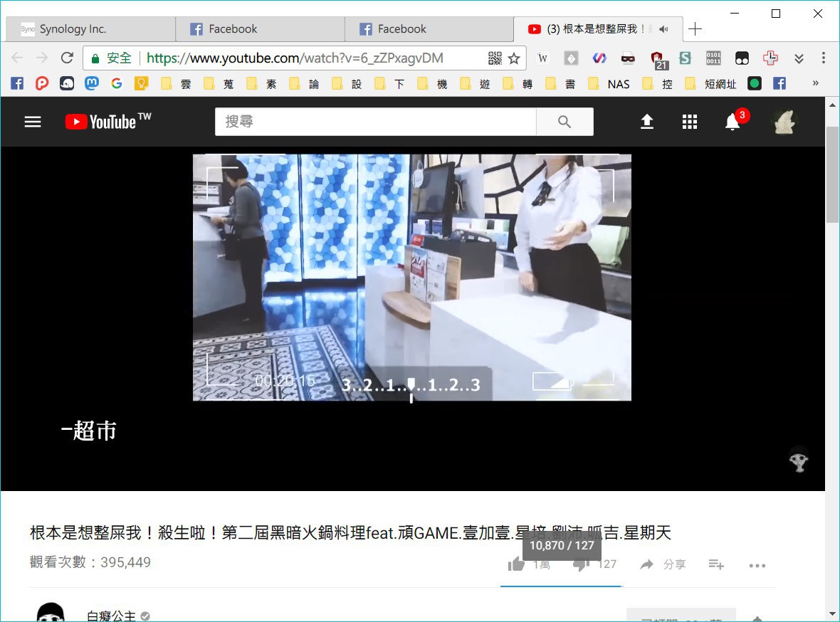Like the video with thumbs up
This screenshot has height=622, width=840.
517,564
